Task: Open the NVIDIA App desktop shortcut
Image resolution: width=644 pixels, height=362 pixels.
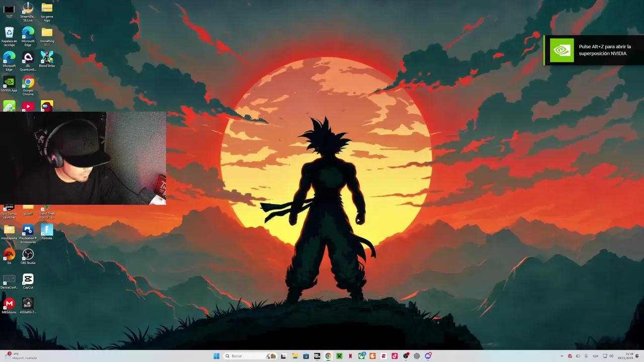Action: [x=9, y=84]
